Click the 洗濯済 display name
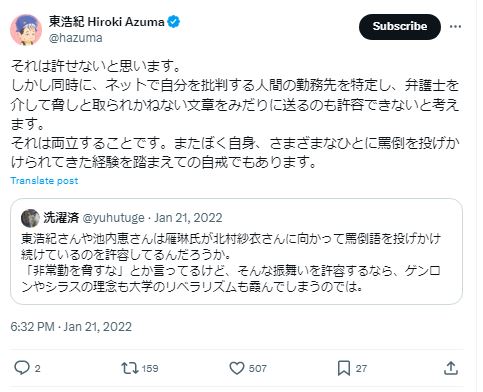Screen dimensions: 483x392 click(61, 218)
